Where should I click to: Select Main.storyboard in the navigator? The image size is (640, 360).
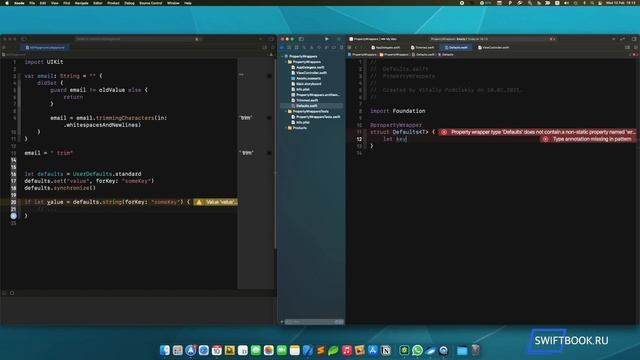[309, 84]
